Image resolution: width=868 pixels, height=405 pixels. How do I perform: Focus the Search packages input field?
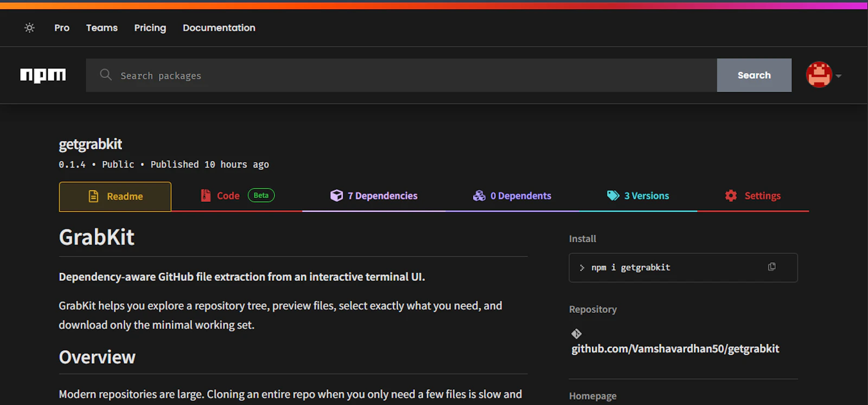coord(401,75)
